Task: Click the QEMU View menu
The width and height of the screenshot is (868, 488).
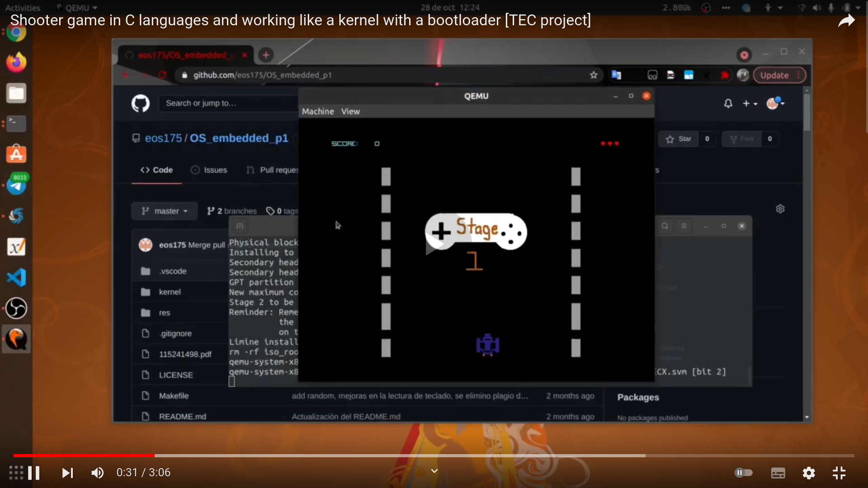Action: pyautogui.click(x=350, y=112)
